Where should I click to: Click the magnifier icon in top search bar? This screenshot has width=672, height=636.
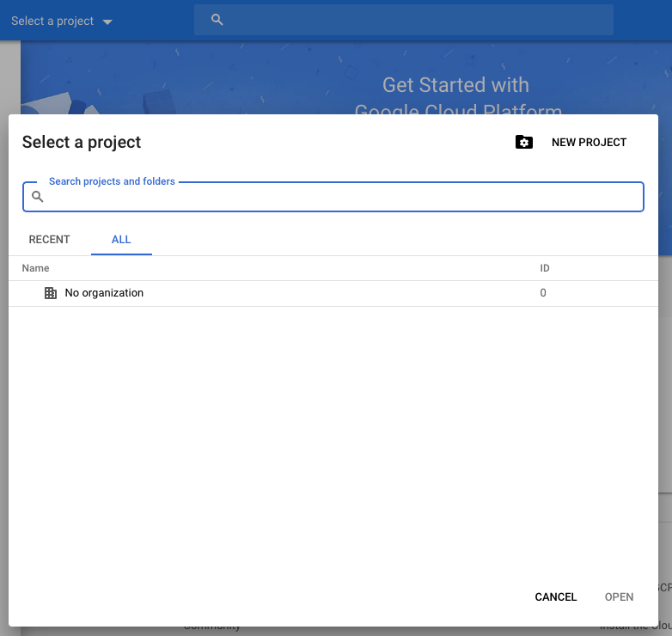tap(217, 20)
